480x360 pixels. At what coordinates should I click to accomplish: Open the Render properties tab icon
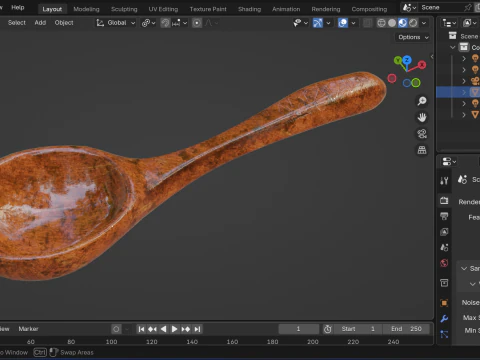point(444,200)
